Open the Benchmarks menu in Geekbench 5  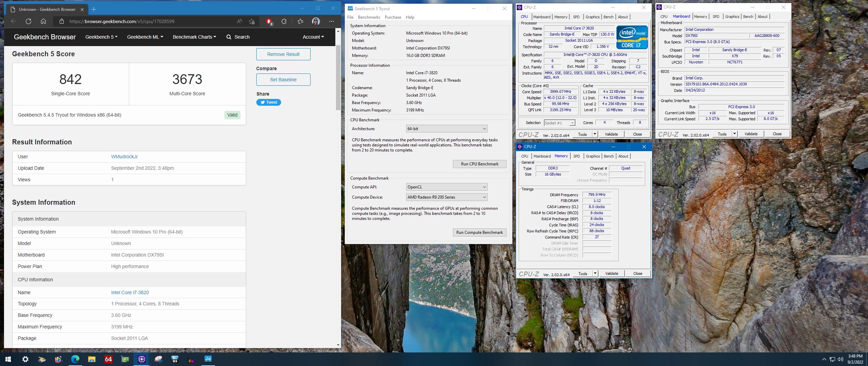369,17
